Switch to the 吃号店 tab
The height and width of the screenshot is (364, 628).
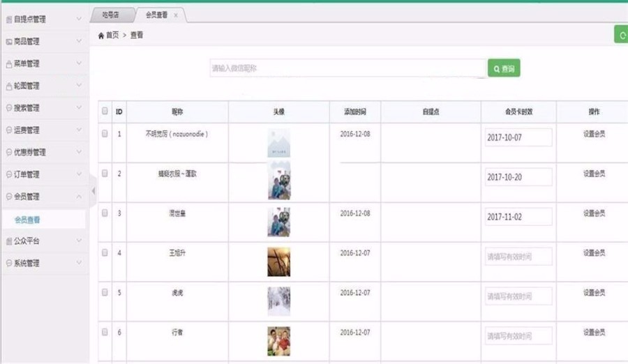point(111,15)
